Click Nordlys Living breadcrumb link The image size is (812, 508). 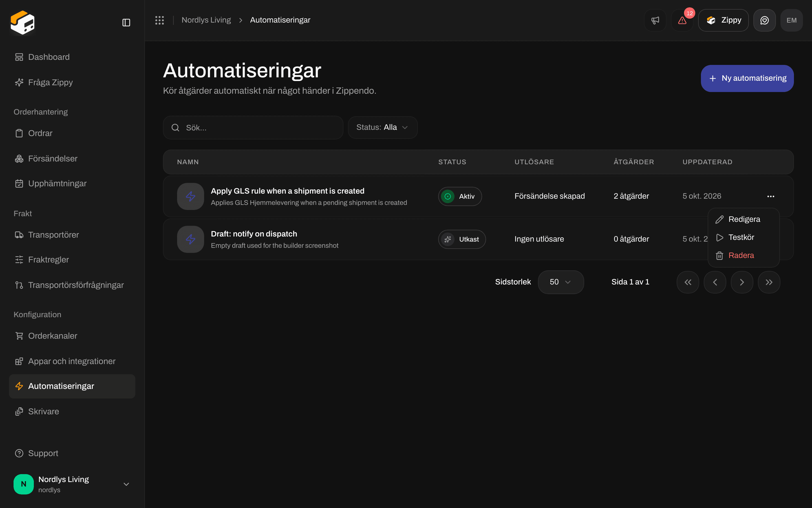[x=206, y=20]
